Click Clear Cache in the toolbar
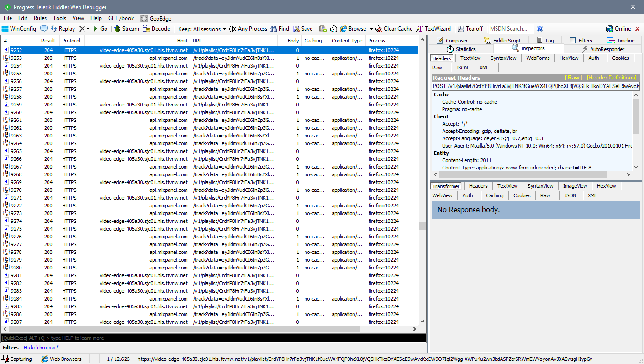This screenshot has height=364, width=644. tap(394, 29)
